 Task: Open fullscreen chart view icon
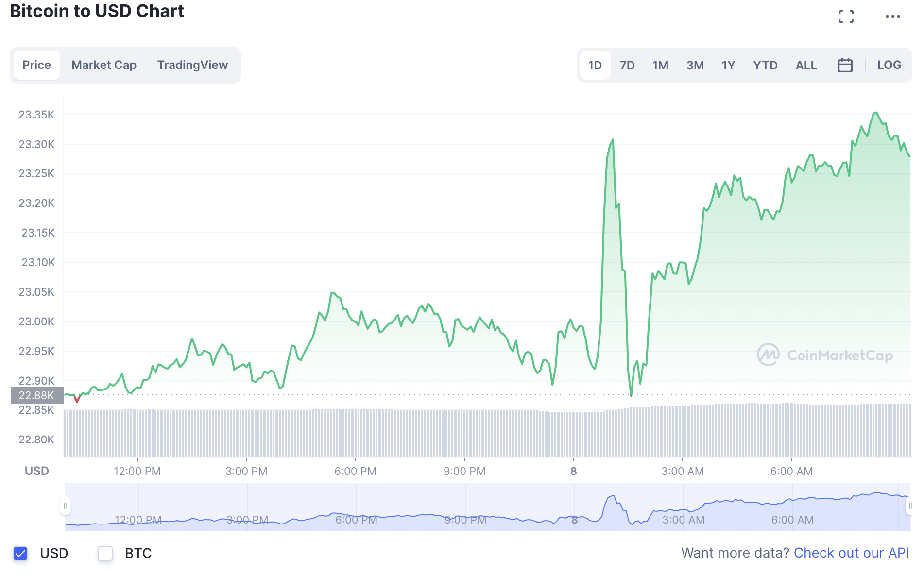click(x=846, y=17)
